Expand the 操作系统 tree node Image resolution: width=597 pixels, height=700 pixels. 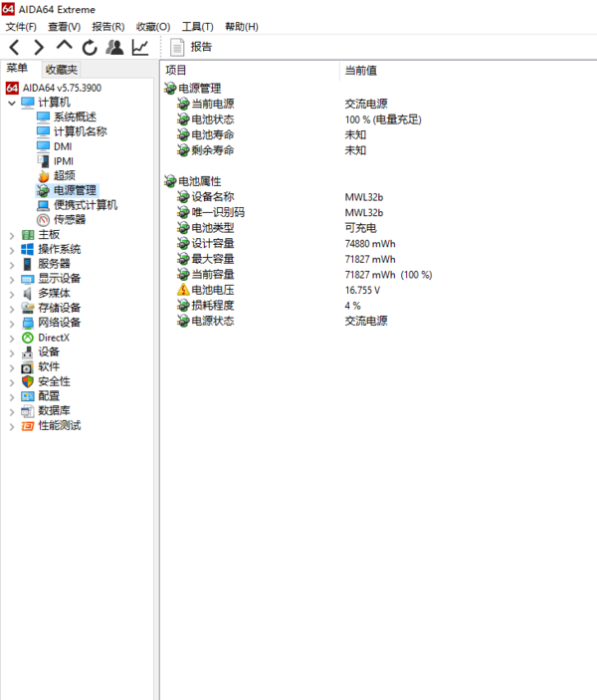tap(12, 250)
